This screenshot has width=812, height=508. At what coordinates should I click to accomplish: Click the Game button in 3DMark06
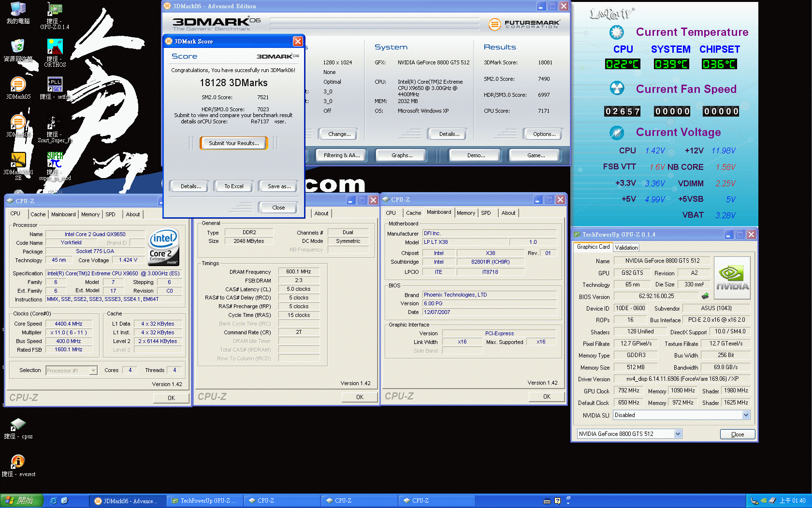[x=536, y=155]
